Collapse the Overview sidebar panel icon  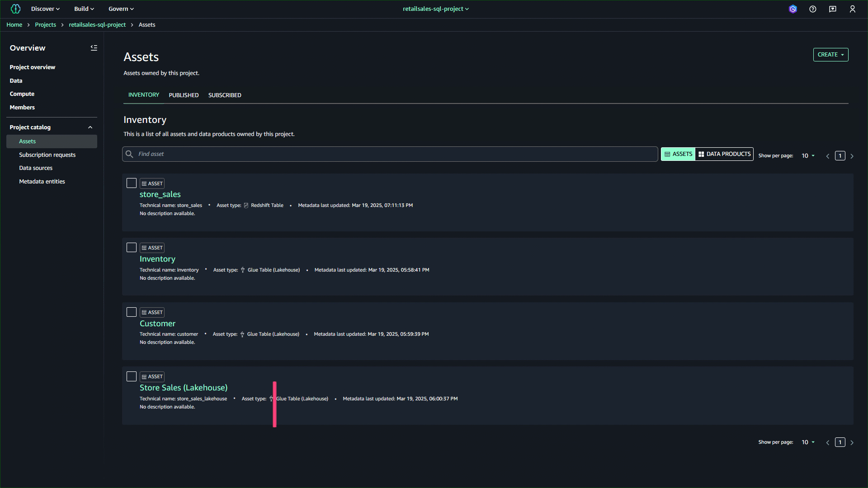[94, 48]
